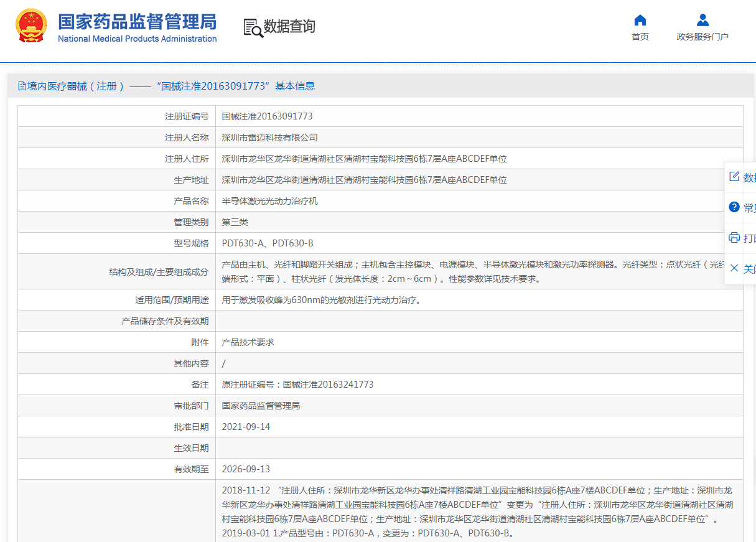The height and width of the screenshot is (542, 756).
Task: Click the 审批部门 label cell
Action: pyautogui.click(x=116, y=406)
